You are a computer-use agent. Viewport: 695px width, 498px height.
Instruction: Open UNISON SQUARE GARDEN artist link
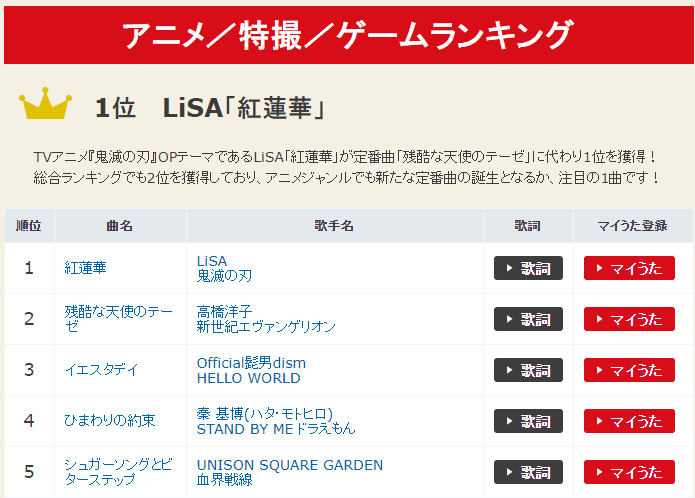(290, 465)
